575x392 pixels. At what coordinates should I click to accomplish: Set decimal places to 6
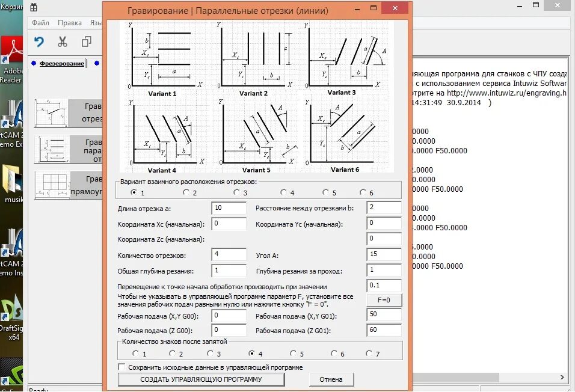point(334,354)
